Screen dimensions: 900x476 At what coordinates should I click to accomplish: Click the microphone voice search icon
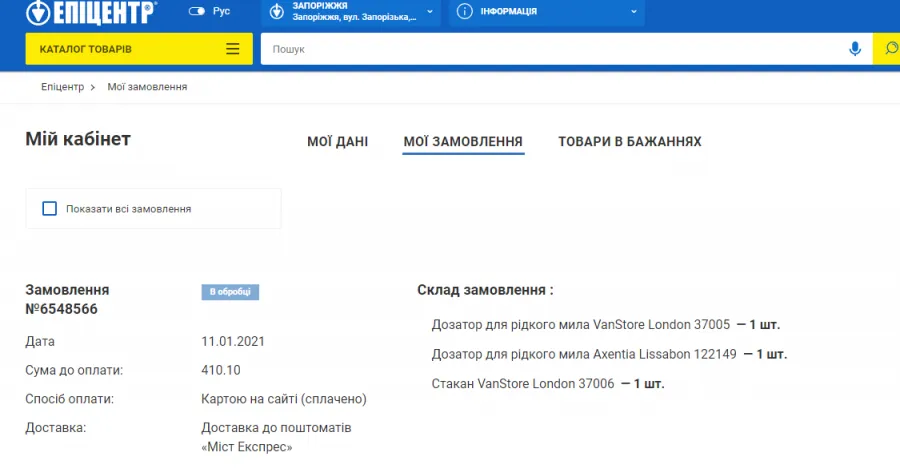(x=855, y=49)
